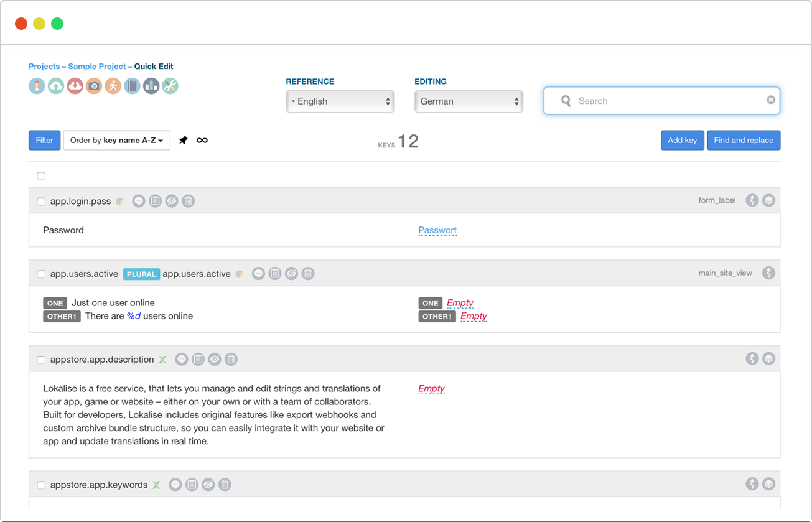
Task: Open the Sample Project breadcrumb link
Action: 97,67
